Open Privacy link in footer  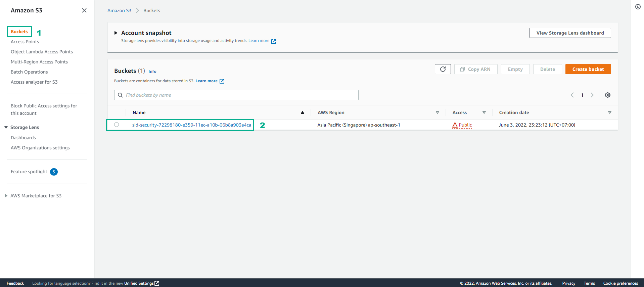[568, 283]
